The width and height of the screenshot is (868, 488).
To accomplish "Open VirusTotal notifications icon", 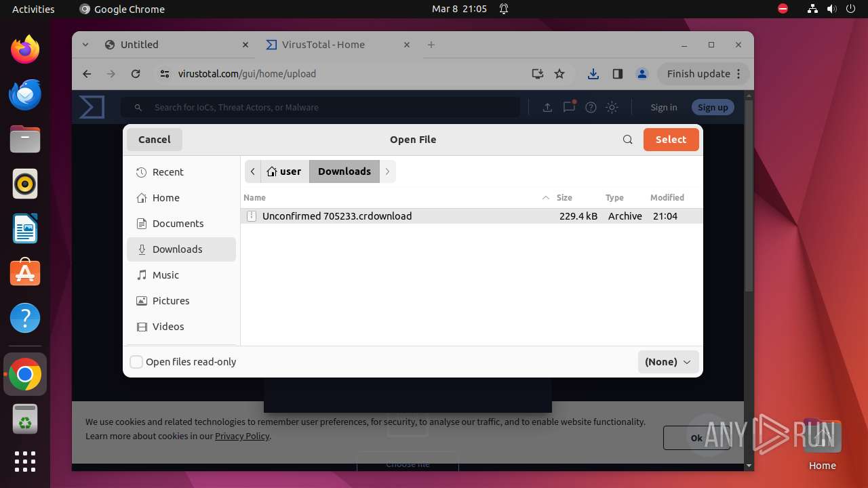I will point(570,106).
